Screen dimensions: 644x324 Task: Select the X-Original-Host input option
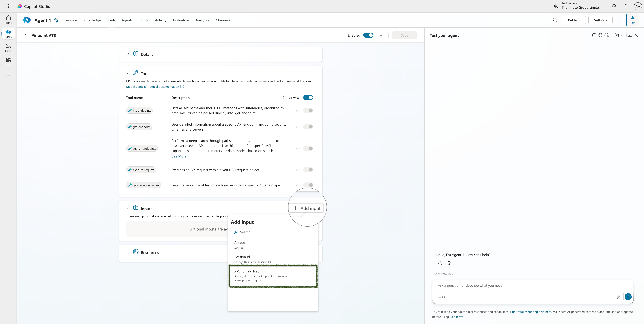point(273,276)
